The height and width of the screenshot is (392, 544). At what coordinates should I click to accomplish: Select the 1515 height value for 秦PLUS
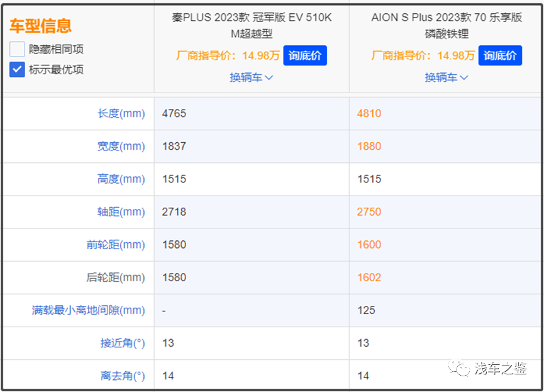pyautogui.click(x=174, y=179)
